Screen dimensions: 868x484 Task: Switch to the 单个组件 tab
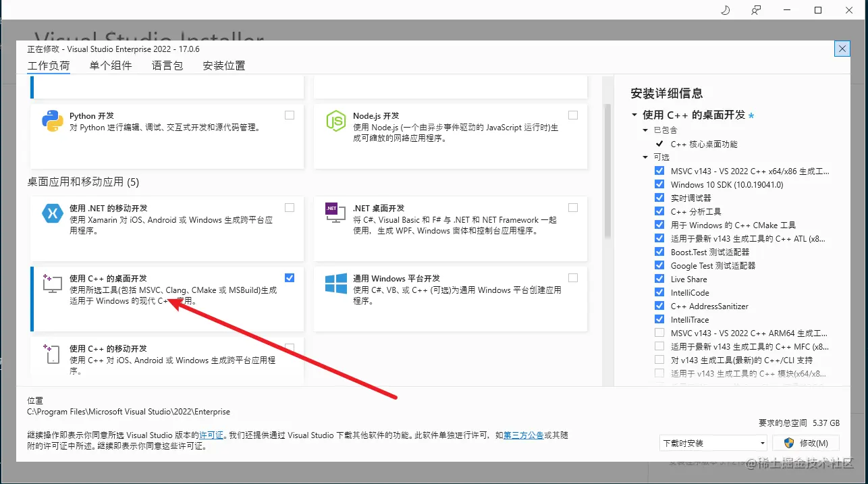(110, 65)
